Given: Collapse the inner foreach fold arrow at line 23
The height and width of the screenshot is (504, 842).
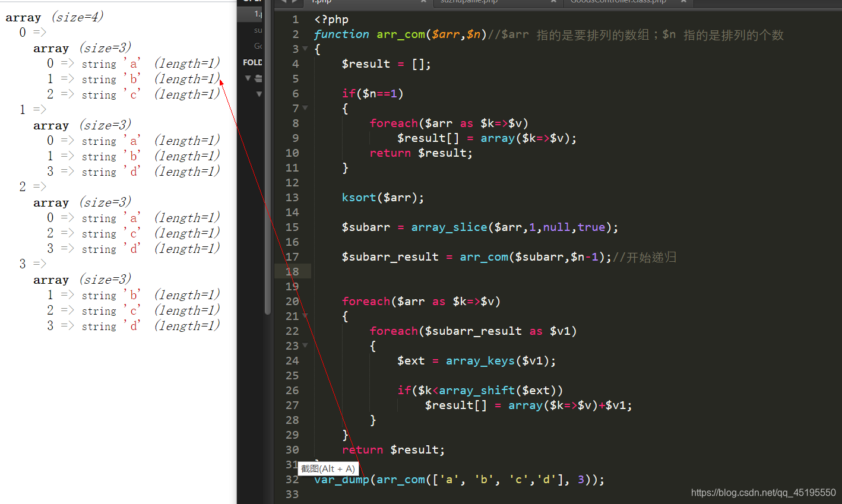Looking at the screenshot, I should click(305, 345).
